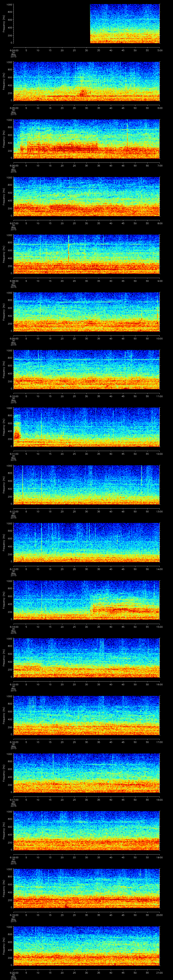Viewport: 173px width, 980px height.
Task: Click the spectrogram panel starting at 6:10:00
Action: tap(87, 369)
